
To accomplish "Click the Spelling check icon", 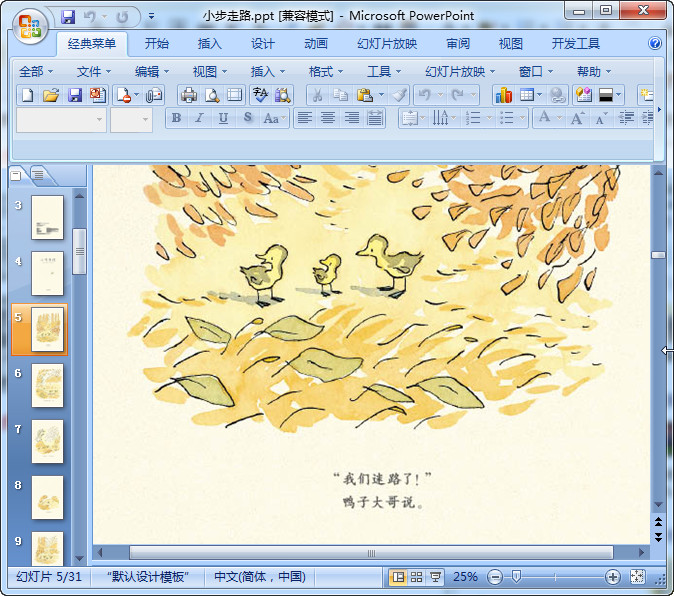I will (260, 95).
